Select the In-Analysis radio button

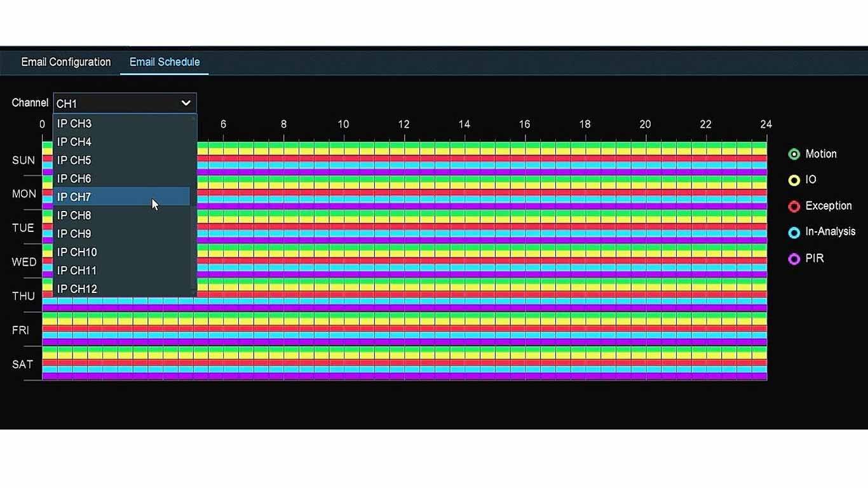click(x=794, y=233)
